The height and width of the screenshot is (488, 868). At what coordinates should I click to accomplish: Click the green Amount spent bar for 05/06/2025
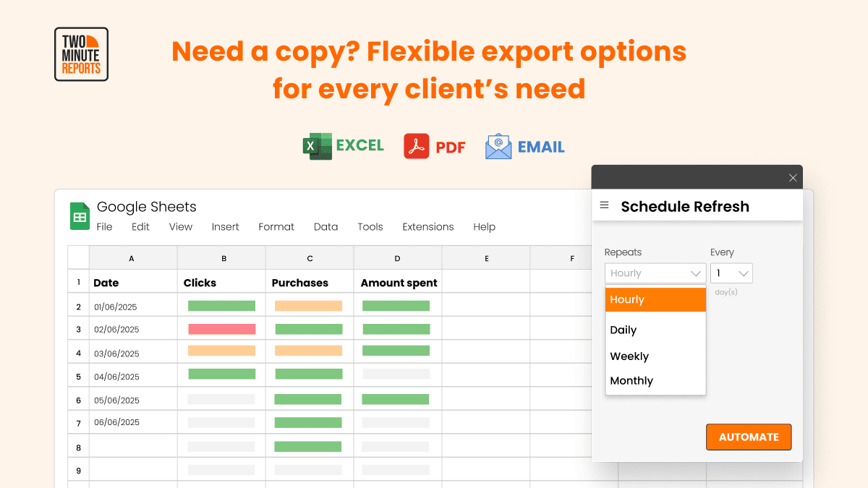pos(396,399)
